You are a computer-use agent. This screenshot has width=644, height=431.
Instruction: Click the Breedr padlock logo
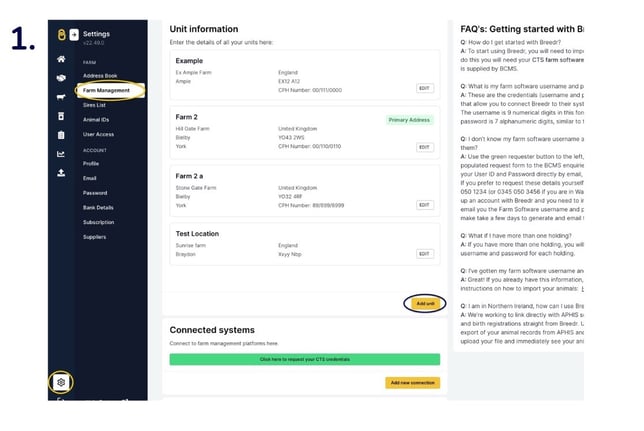pyautogui.click(x=59, y=35)
